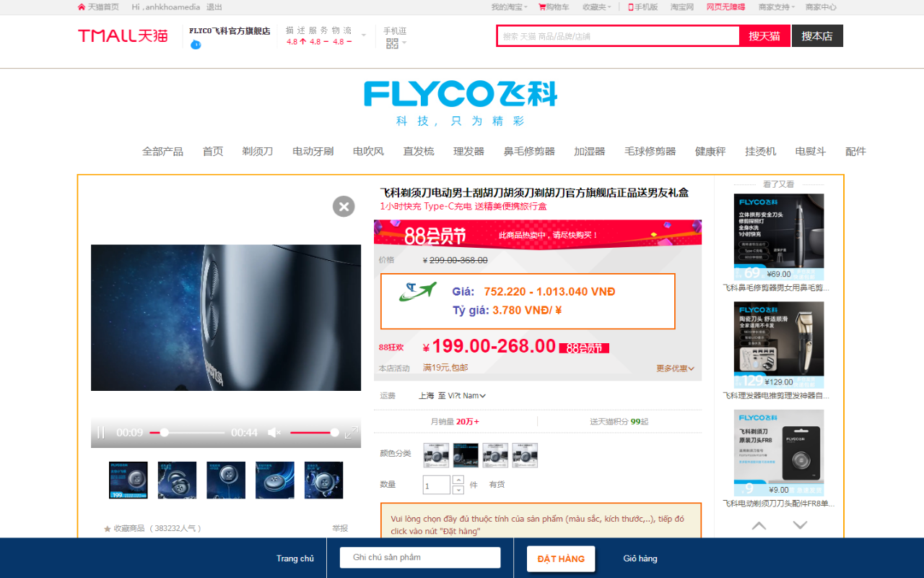The height and width of the screenshot is (578, 924).
Task: Switch the video to fullscreen
Action: [x=352, y=433]
